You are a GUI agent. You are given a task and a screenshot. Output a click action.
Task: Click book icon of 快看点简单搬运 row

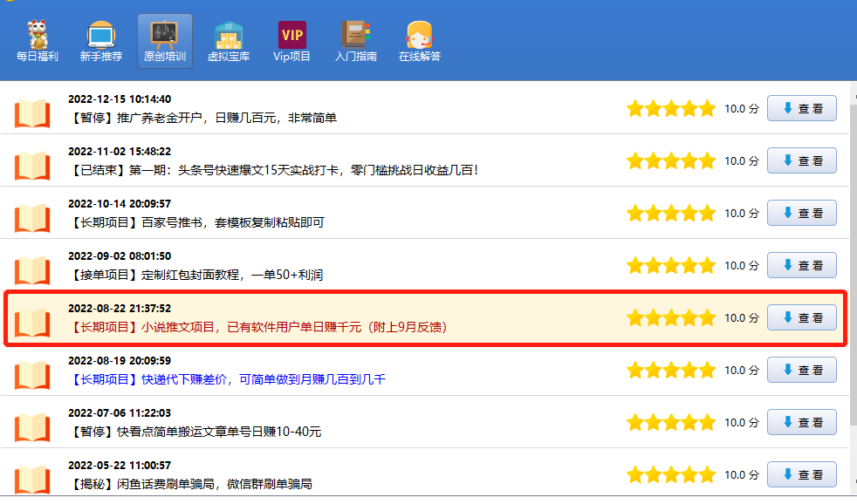tap(32, 427)
